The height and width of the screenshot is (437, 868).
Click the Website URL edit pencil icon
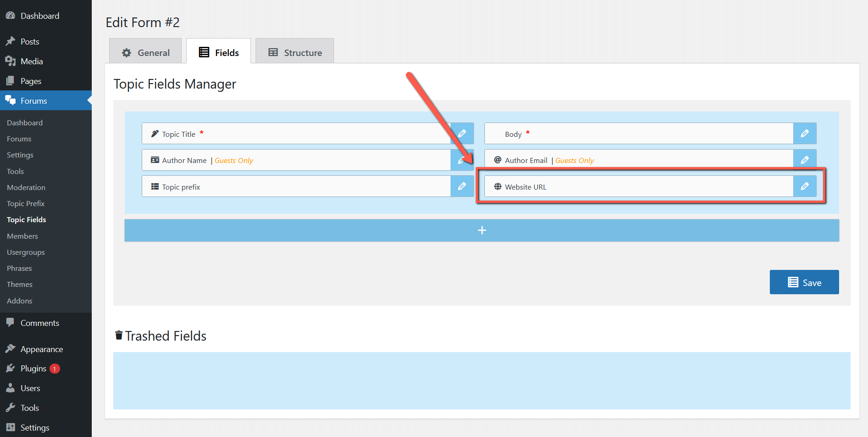(x=805, y=186)
